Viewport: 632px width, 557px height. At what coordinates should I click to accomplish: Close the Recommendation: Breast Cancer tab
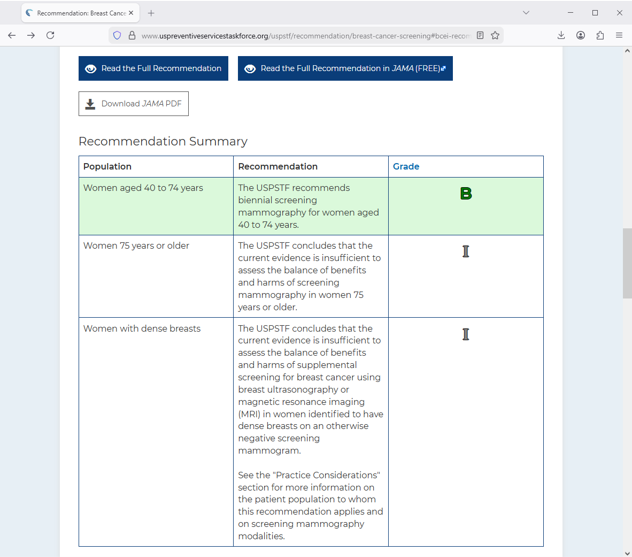point(131,13)
